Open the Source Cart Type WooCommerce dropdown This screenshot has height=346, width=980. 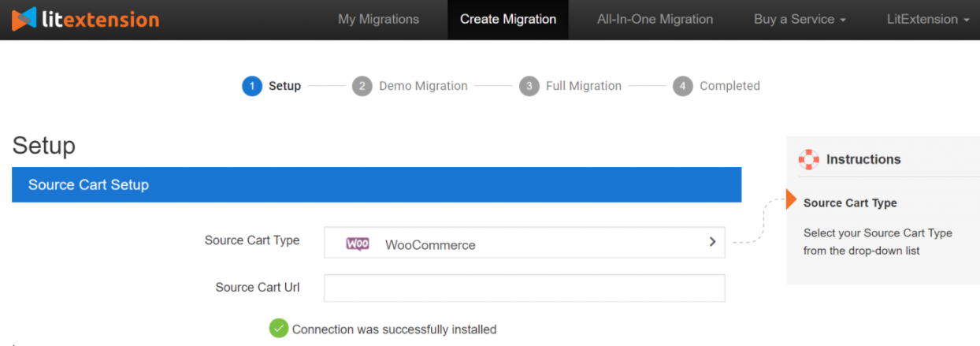click(524, 243)
